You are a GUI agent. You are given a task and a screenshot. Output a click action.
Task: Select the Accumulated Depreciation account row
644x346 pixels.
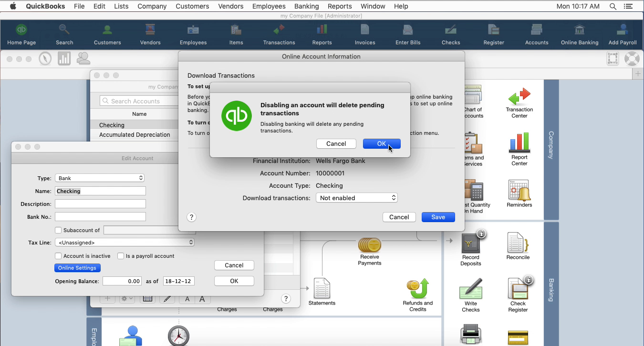[x=134, y=134]
